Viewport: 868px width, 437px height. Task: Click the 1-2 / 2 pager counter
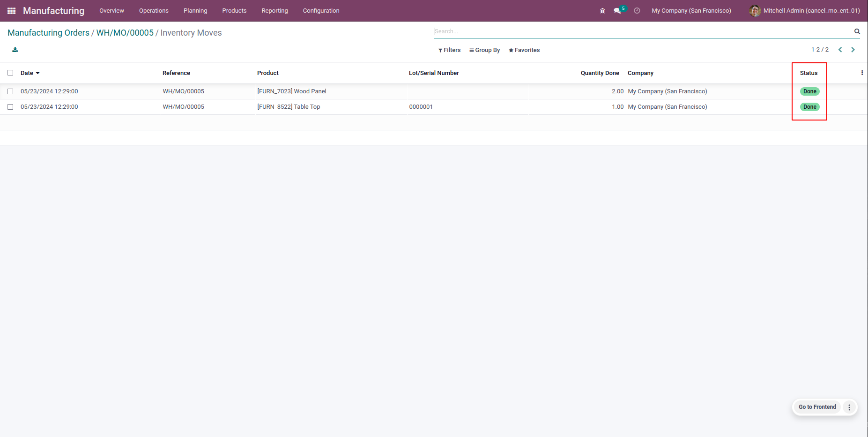click(x=820, y=50)
